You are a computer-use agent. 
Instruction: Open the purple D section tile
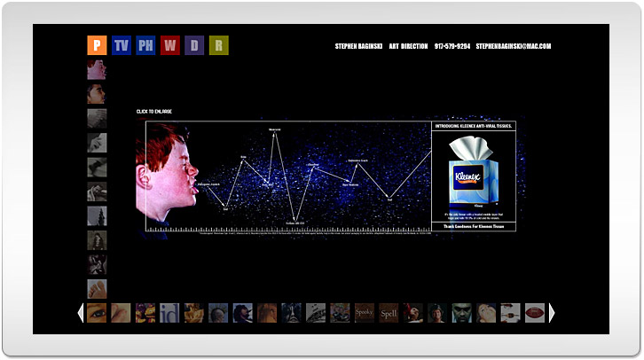[194, 45]
